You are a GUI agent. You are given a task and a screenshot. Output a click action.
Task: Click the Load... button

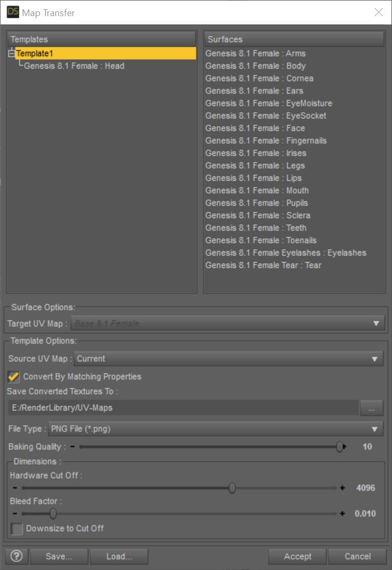[x=119, y=556]
